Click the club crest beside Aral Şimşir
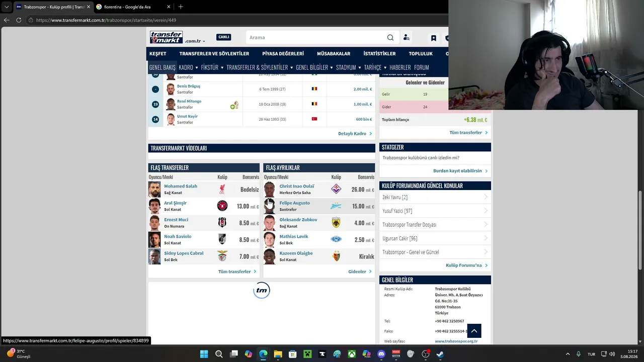644x362 pixels. (x=222, y=206)
